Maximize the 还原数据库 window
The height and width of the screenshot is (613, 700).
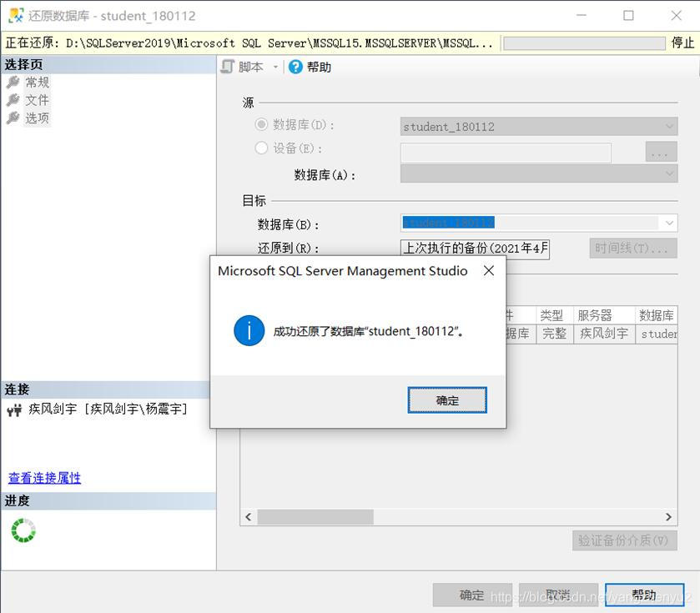coord(628,16)
